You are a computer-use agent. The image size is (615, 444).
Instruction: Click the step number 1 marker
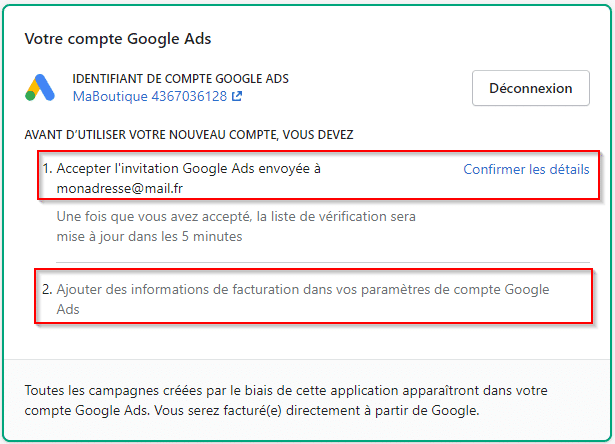point(47,169)
